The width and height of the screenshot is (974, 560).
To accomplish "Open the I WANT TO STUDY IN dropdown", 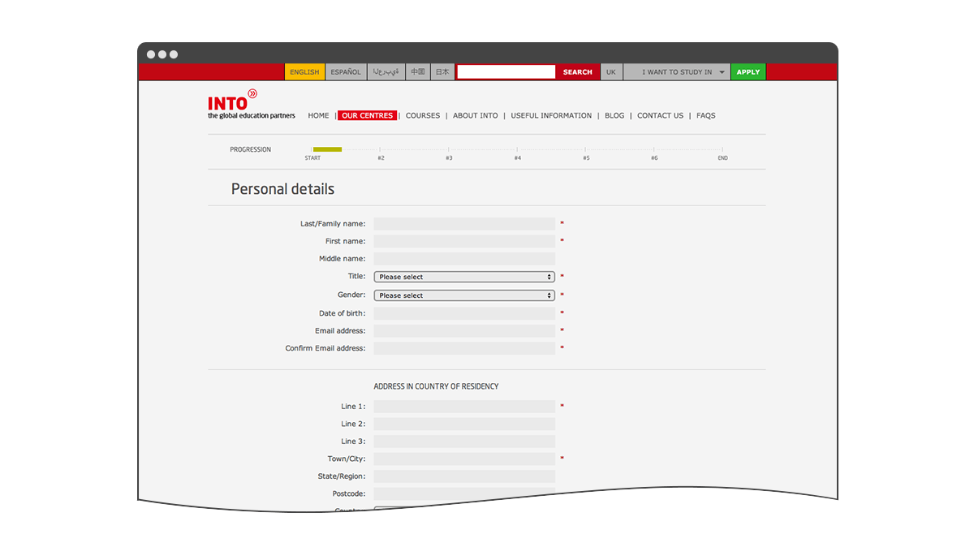I will pos(677,72).
